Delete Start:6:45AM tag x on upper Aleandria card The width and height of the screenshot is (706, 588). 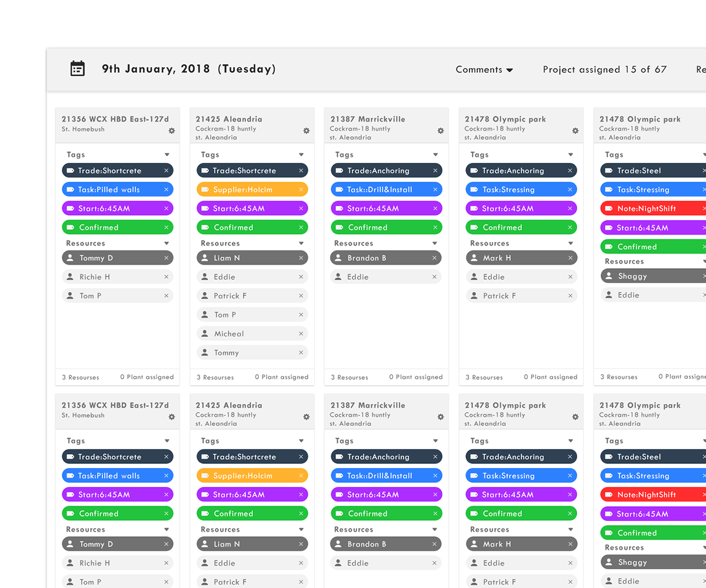301,209
